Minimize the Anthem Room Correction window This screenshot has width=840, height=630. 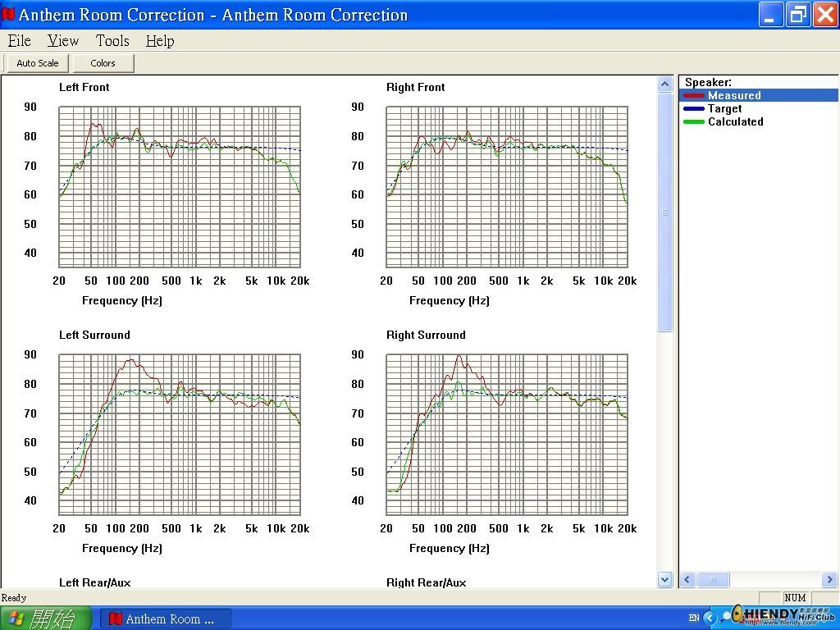pyautogui.click(x=769, y=15)
